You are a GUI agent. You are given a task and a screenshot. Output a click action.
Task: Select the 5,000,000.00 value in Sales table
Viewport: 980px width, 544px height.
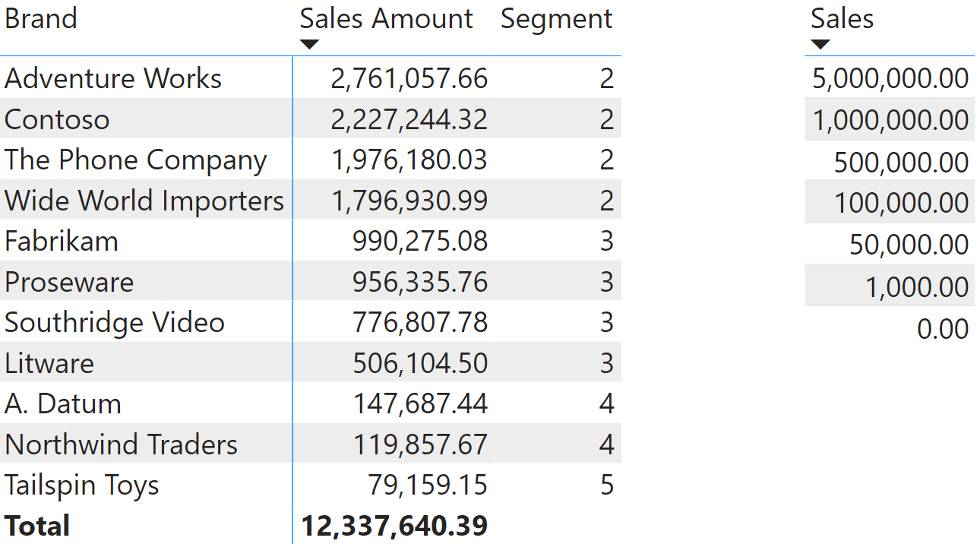coord(890,78)
